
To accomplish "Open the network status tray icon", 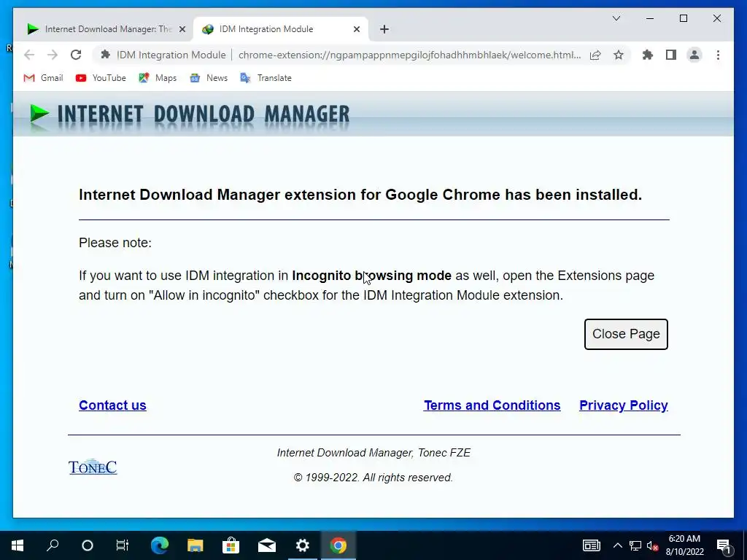I will click(x=635, y=545).
